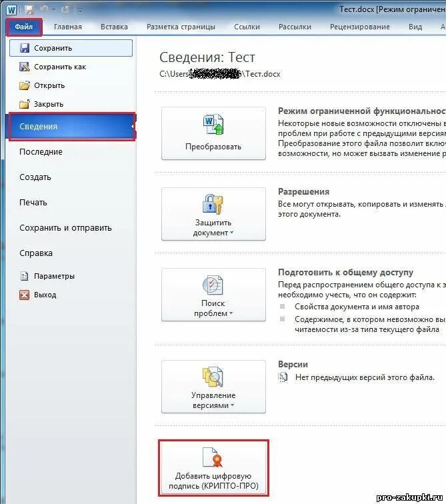The height and width of the screenshot is (504, 446).
Task: Click the Подготовить к общему доступу heading
Action: pos(345,273)
